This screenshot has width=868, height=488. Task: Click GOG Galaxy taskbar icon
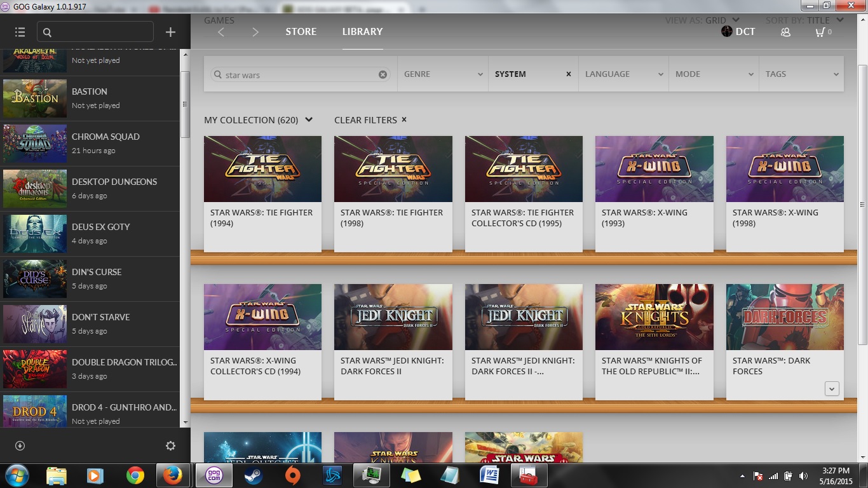coord(214,475)
